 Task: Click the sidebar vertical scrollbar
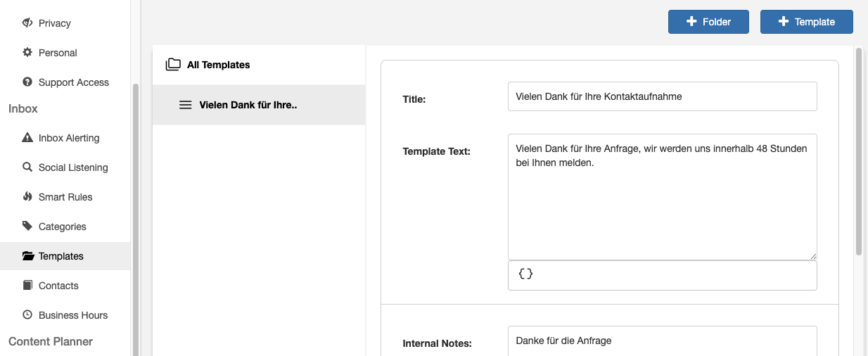pyautogui.click(x=136, y=220)
